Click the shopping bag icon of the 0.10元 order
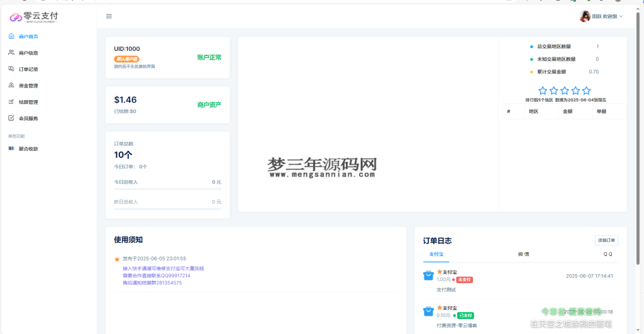Viewport: 644px width, 334px height. [428, 311]
